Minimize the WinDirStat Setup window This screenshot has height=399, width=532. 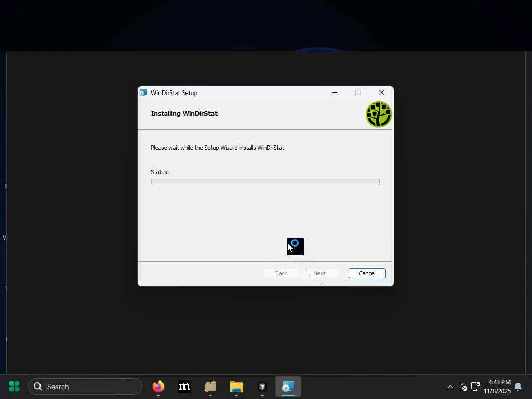[335, 92]
